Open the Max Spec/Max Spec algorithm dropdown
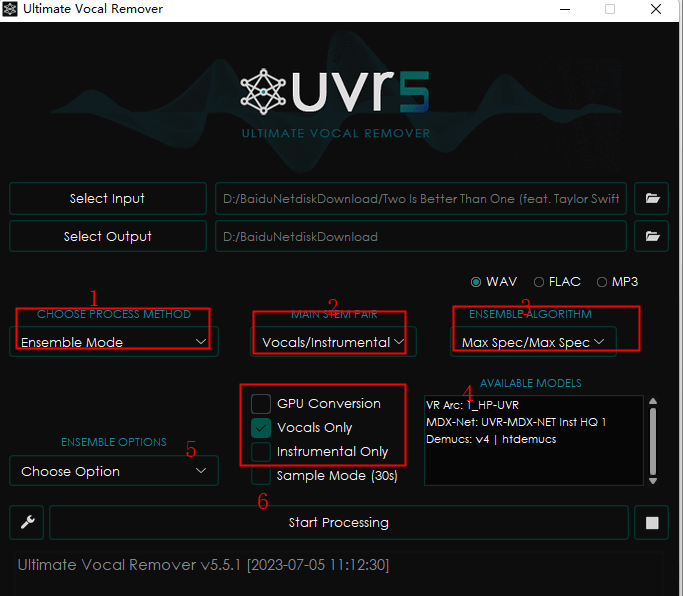This screenshot has width=683, height=596. (x=533, y=342)
